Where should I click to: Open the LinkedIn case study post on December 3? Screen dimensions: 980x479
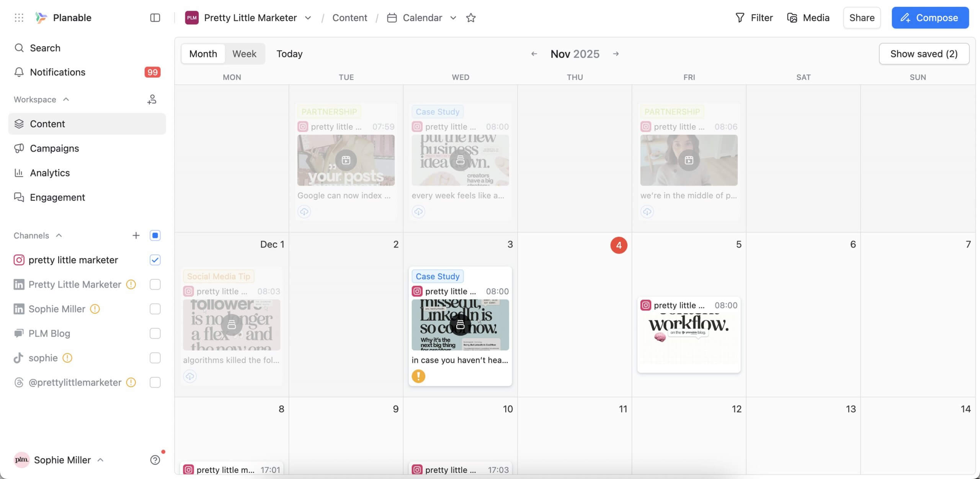click(460, 325)
